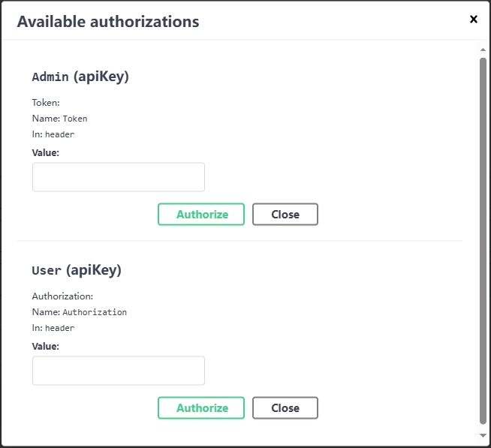491x448 pixels.
Task: Click the Admin (apiKey) heading
Action: [x=80, y=77]
